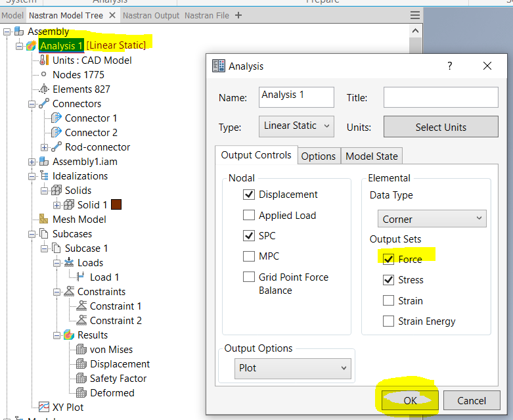This screenshot has height=420, width=513.
Task: Click the Analysis 1 colored icon
Action: point(32,46)
